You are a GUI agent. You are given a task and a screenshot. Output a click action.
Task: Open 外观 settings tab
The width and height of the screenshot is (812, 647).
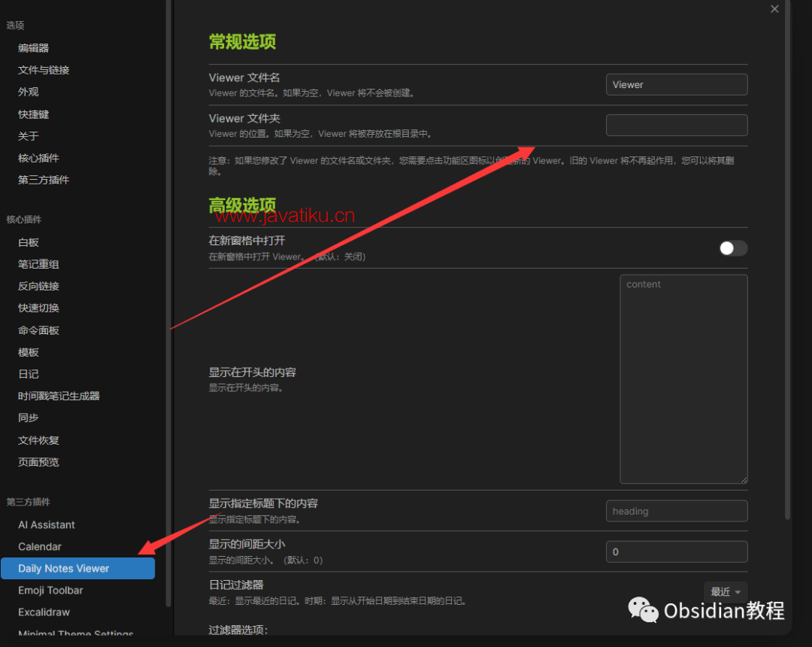(28, 92)
